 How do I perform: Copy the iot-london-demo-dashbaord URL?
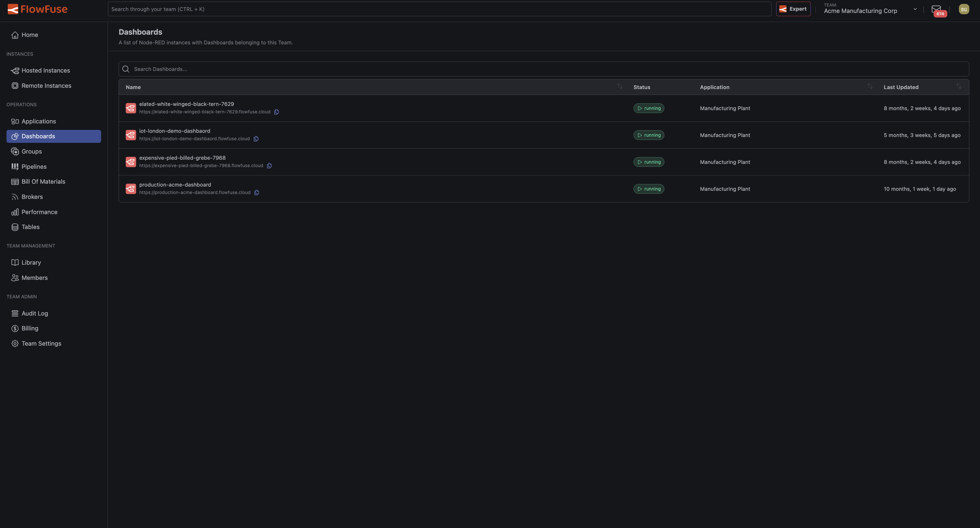[x=256, y=139]
